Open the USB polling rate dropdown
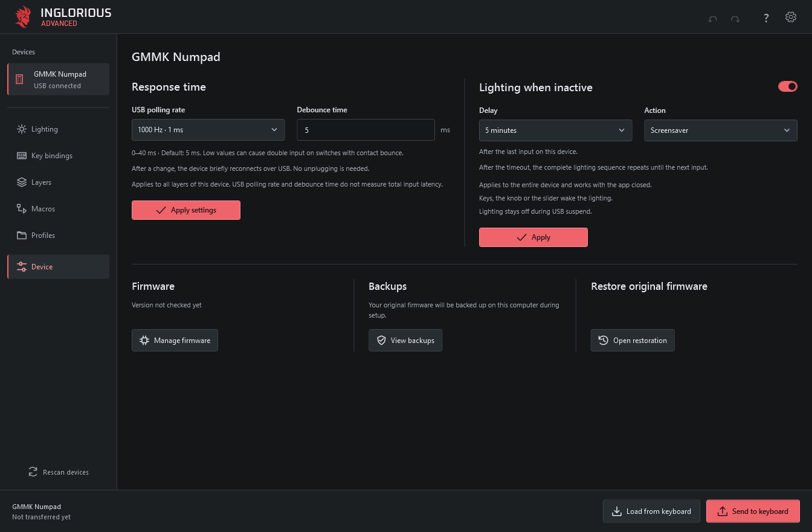The height and width of the screenshot is (532, 812). click(x=208, y=130)
